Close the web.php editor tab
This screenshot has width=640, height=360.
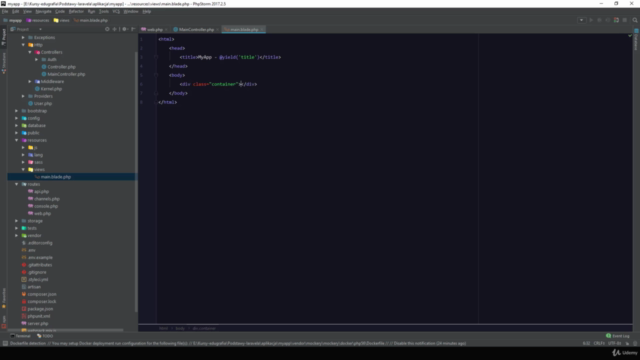[x=166, y=29]
